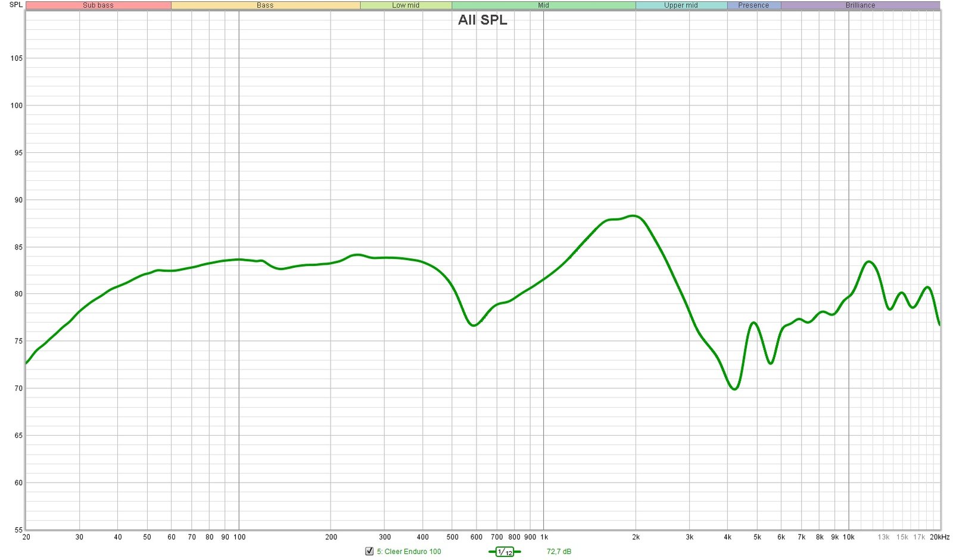The image size is (953, 560).
Task: Select the Upper mid band header
Action: coord(681,5)
